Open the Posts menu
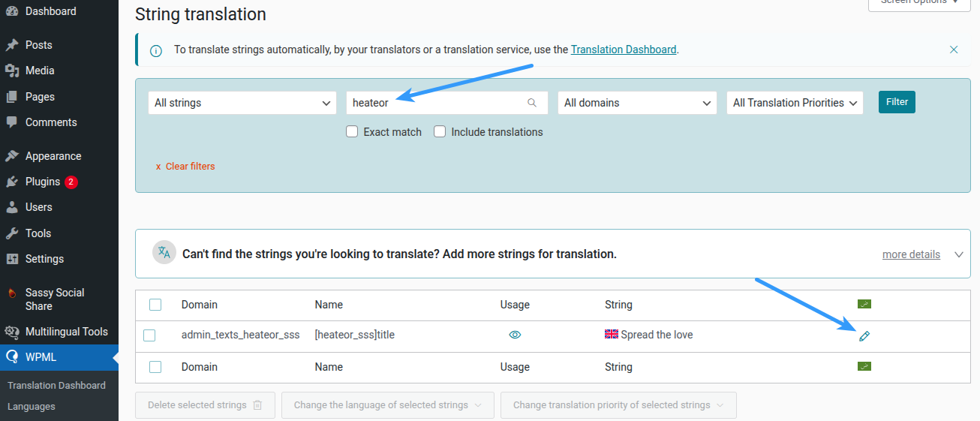The image size is (980, 421). 59,45
